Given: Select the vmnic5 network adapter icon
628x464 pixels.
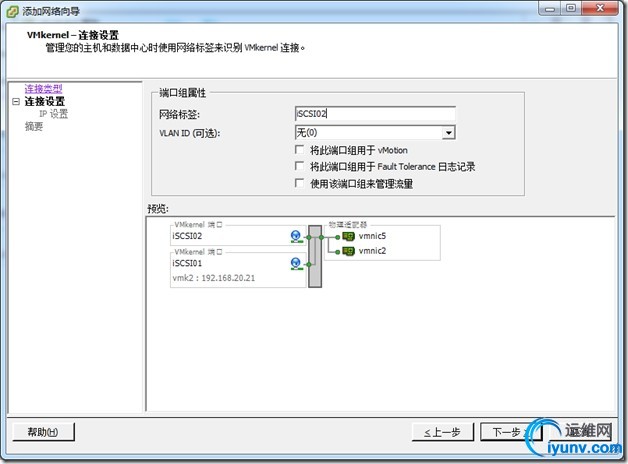Looking at the screenshot, I should coord(348,236).
